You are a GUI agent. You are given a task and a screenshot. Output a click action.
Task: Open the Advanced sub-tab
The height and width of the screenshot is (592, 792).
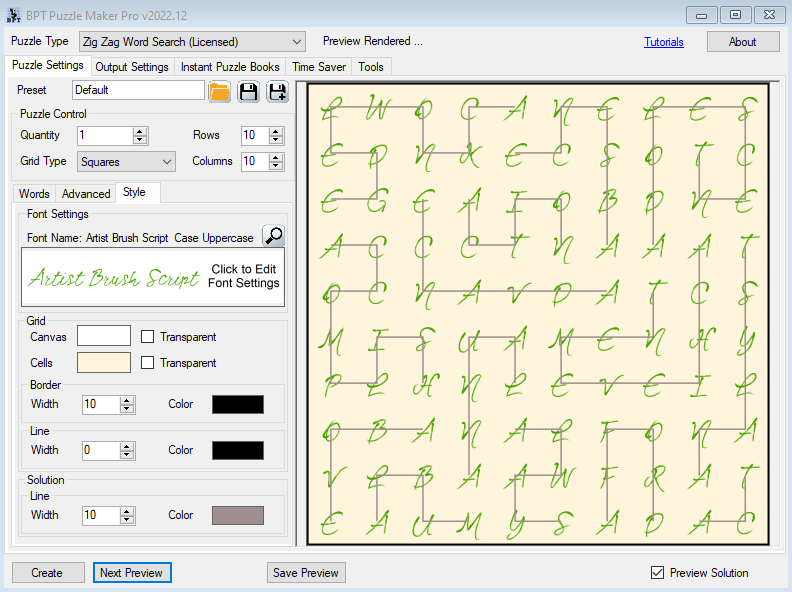pyautogui.click(x=86, y=194)
